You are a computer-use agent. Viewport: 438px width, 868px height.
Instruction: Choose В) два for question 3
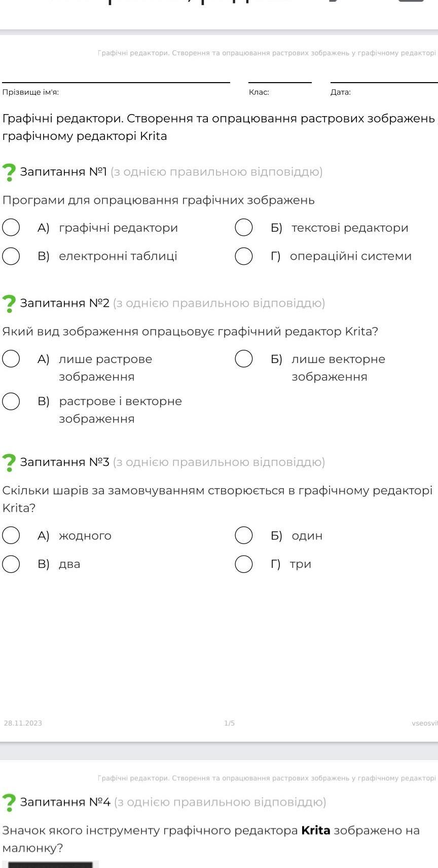coord(11,563)
